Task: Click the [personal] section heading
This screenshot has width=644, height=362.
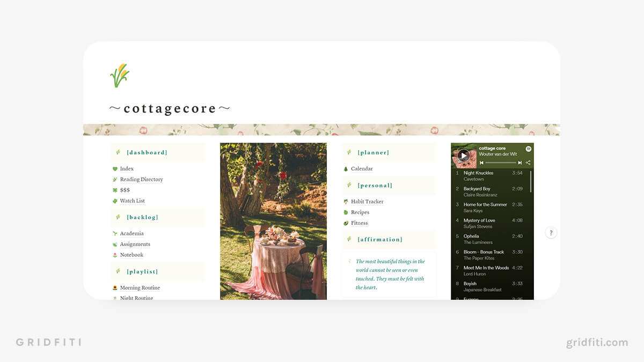Action: click(375, 185)
